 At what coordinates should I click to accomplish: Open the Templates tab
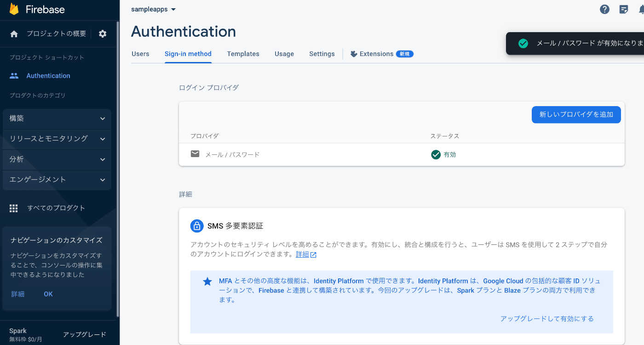click(243, 54)
